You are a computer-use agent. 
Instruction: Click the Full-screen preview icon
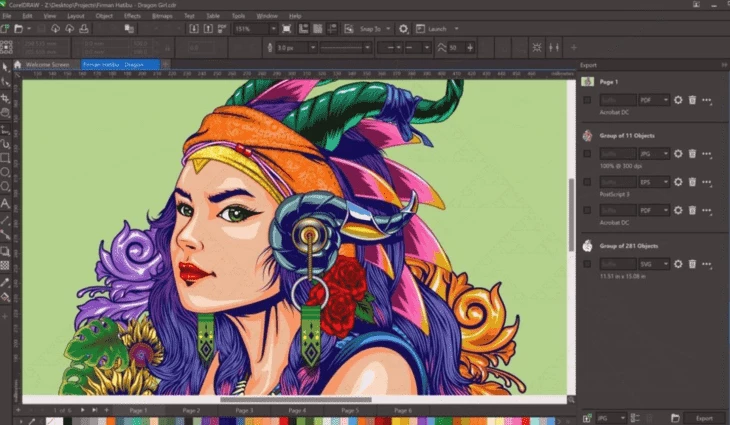pos(287,29)
